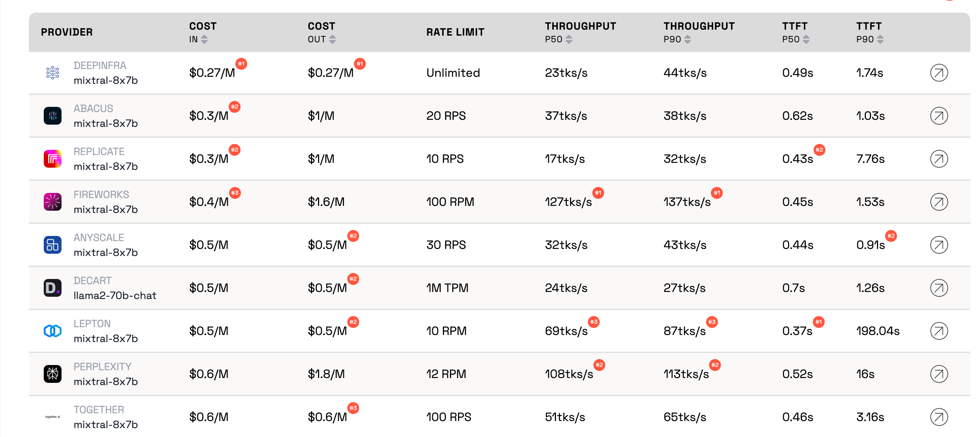Open the Fireworks row arrow link
This screenshot has width=980, height=437.
click(x=938, y=202)
